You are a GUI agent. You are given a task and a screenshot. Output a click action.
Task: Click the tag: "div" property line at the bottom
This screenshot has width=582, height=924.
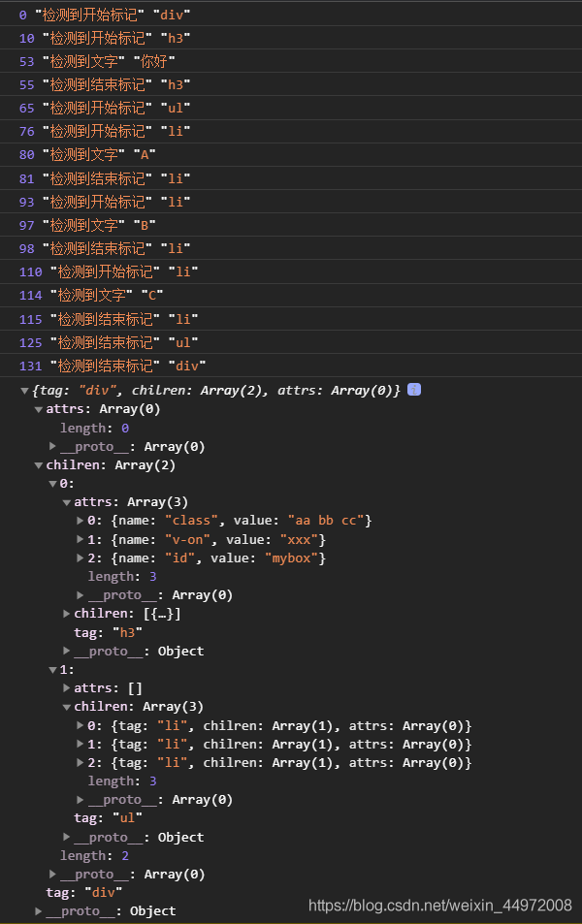pyautogui.click(x=84, y=892)
